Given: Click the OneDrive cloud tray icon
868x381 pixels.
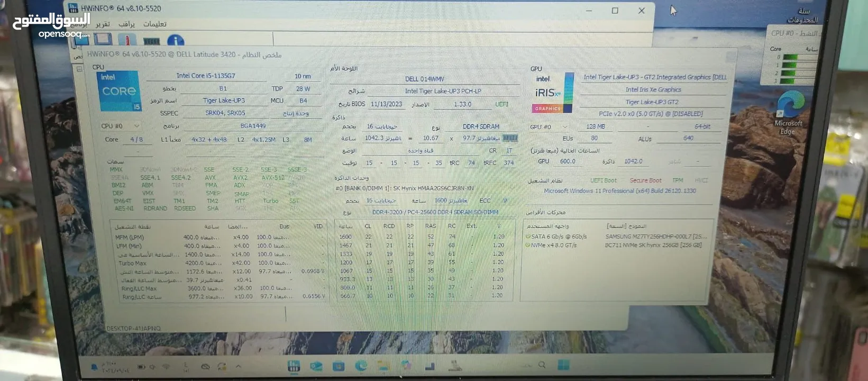Looking at the screenshot, I should [x=205, y=366].
